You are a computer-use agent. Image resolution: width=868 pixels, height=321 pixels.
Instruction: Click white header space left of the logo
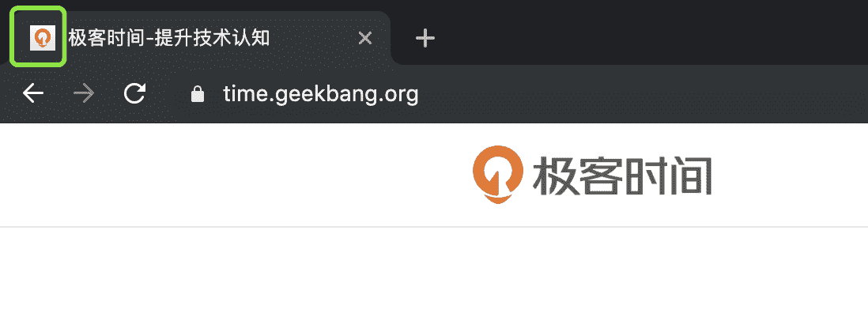pyautogui.click(x=232, y=174)
